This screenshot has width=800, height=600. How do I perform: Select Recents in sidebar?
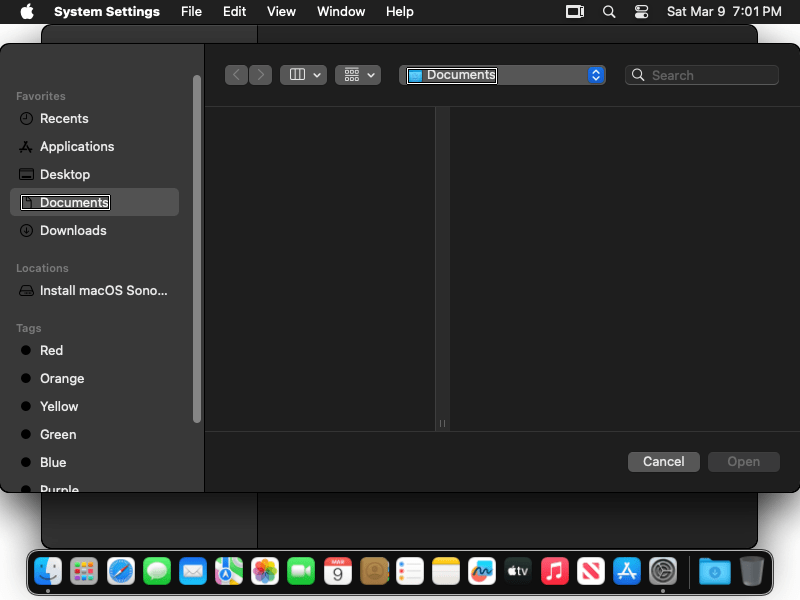(x=64, y=118)
